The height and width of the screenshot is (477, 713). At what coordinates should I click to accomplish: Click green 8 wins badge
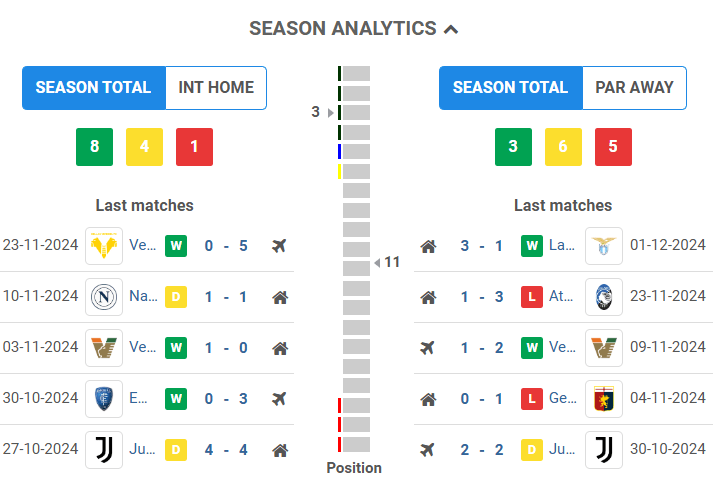[x=94, y=147]
